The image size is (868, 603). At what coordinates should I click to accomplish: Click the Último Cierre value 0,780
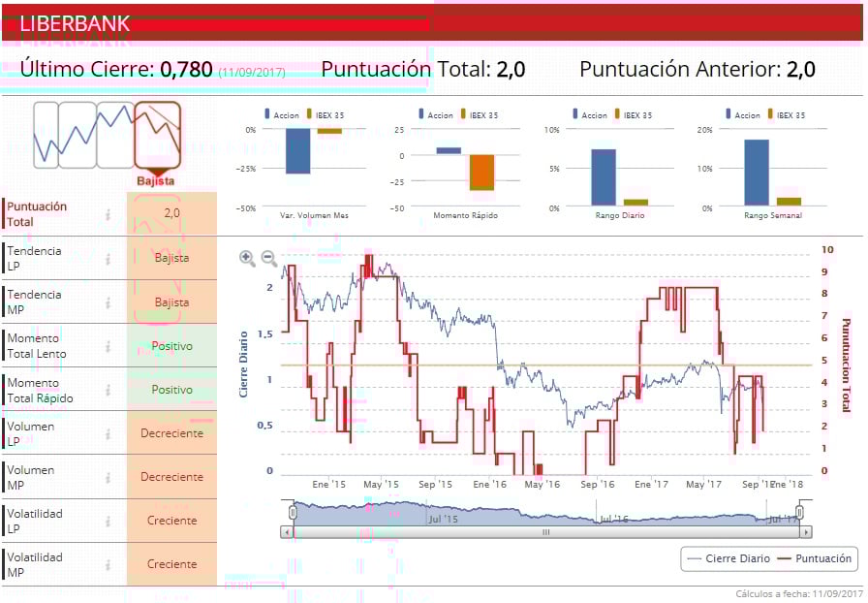coord(187,69)
